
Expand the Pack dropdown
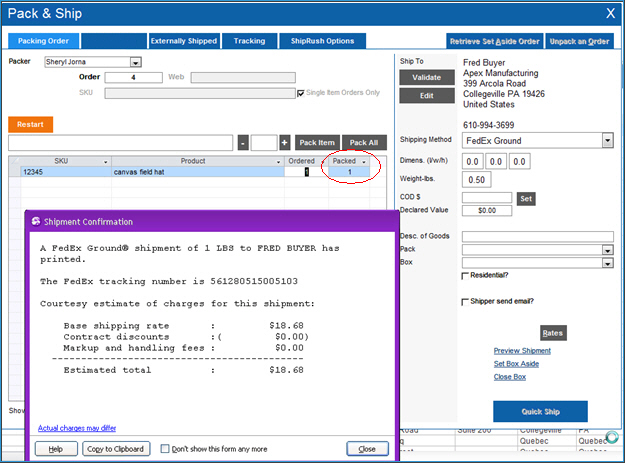[x=607, y=250]
